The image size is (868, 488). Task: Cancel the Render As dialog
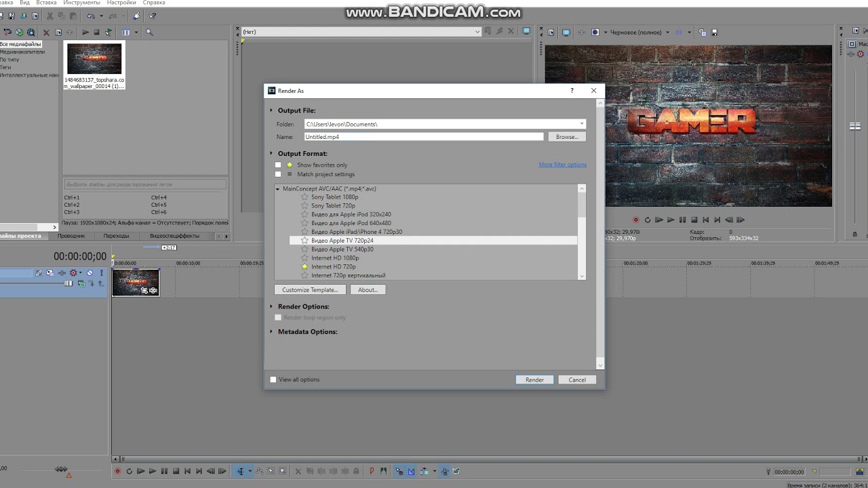pos(577,380)
